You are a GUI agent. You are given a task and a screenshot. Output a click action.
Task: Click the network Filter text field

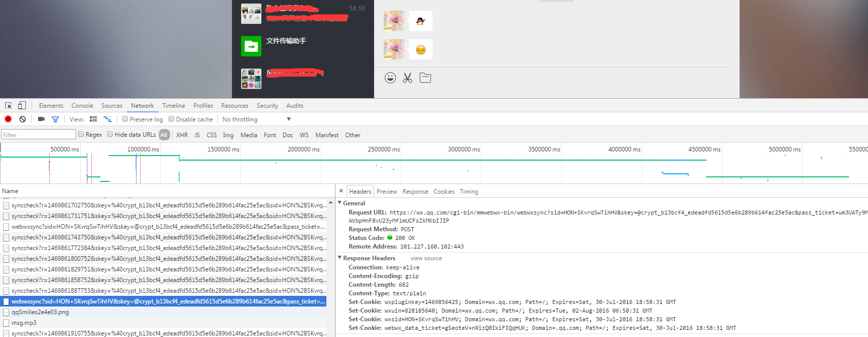pyautogui.click(x=39, y=135)
